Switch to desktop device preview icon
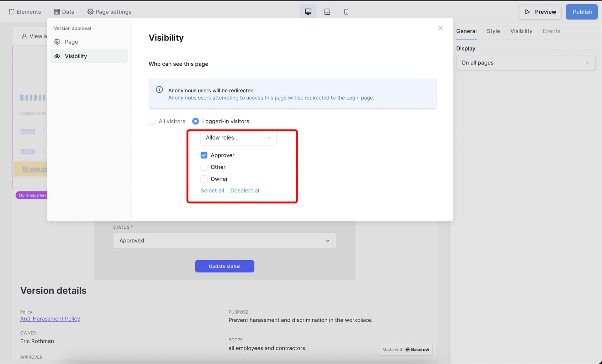 coord(308,12)
